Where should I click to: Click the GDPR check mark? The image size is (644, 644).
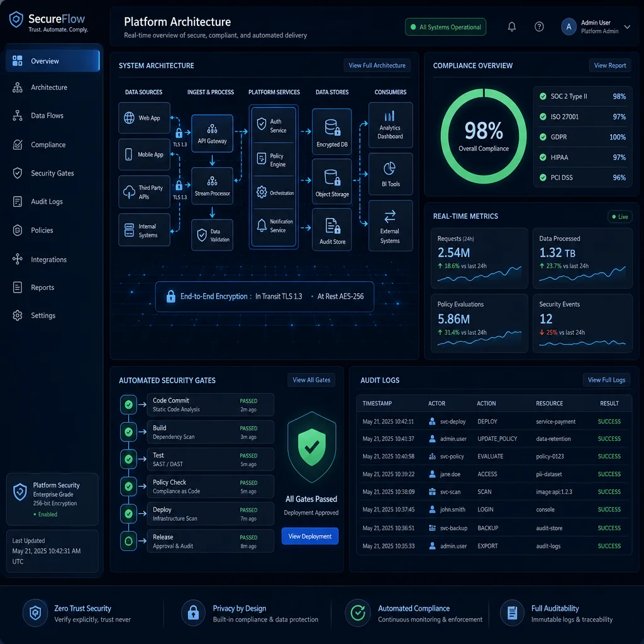(x=543, y=136)
